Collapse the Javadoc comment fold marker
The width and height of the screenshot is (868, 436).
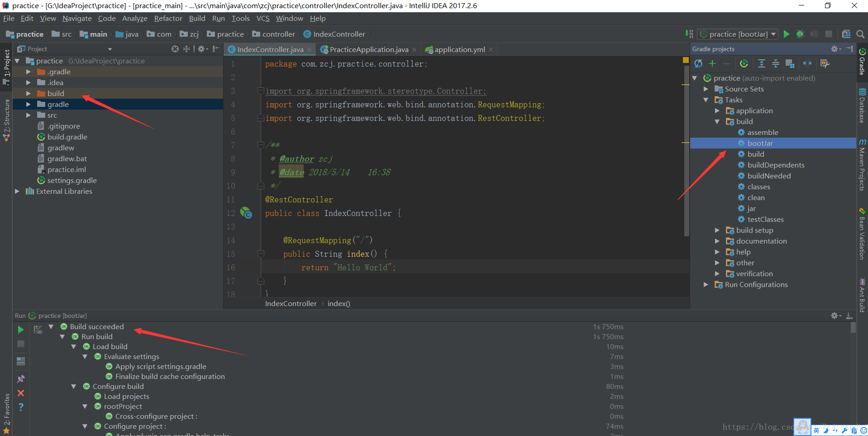[x=261, y=145]
